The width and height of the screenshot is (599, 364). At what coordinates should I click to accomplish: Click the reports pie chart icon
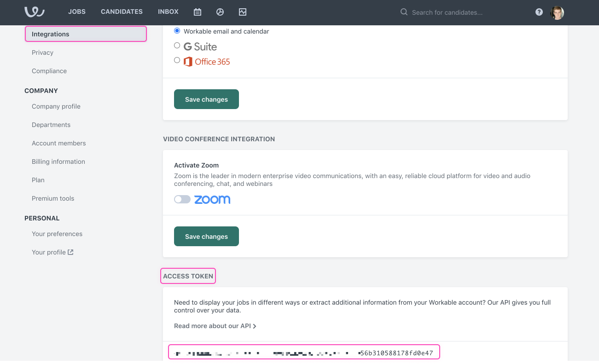pos(220,12)
